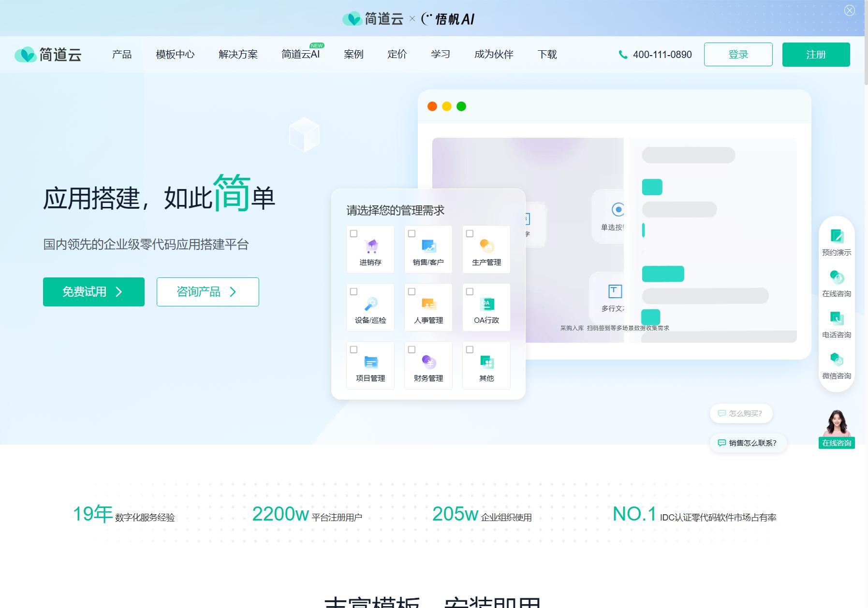Click the OA行政 icon
Image resolution: width=868 pixels, height=608 pixels.
coord(487,304)
